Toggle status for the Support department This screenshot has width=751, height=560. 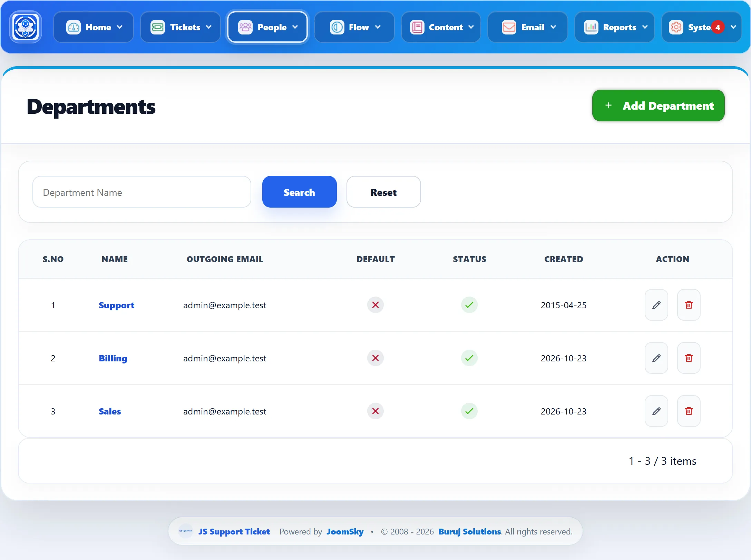coord(469,305)
